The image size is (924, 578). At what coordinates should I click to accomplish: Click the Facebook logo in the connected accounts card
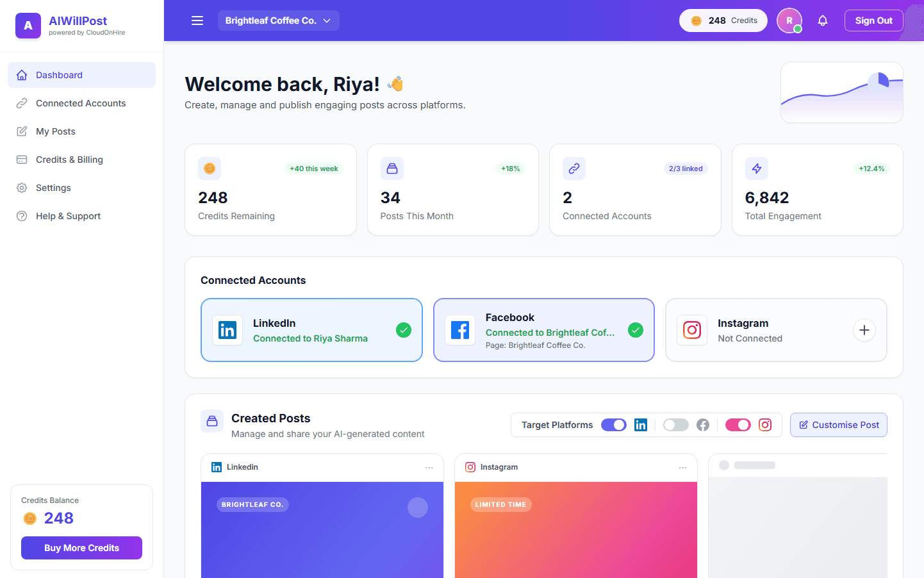[x=460, y=330]
